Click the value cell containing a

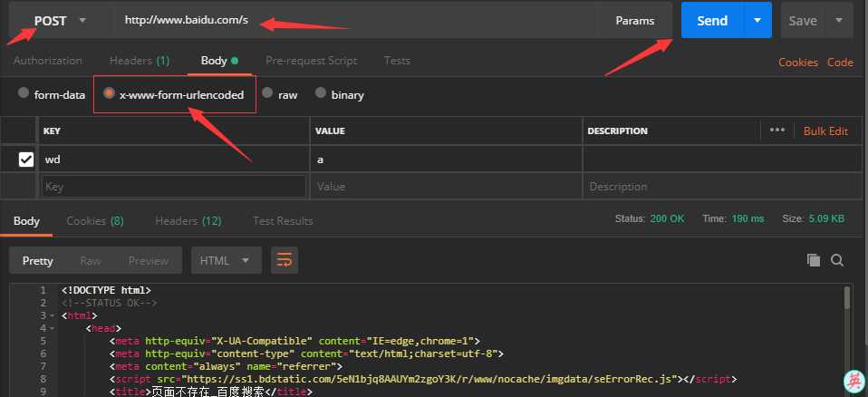tap(446, 160)
